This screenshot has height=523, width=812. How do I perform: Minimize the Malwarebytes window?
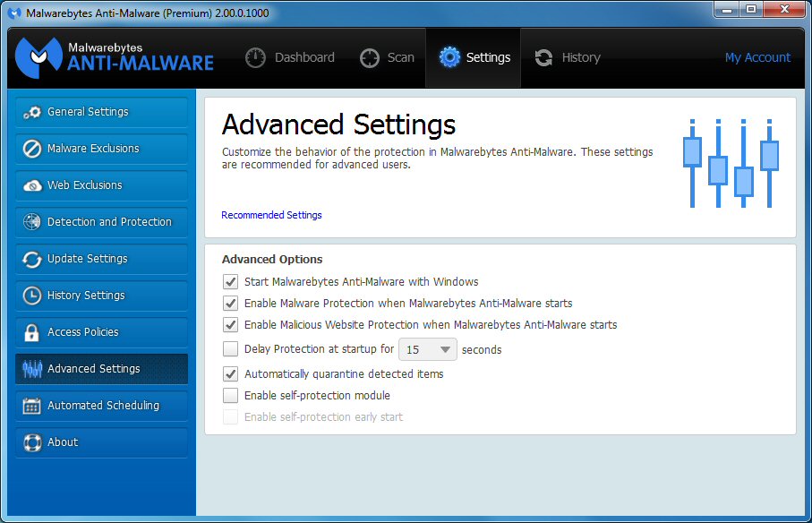click(x=727, y=9)
